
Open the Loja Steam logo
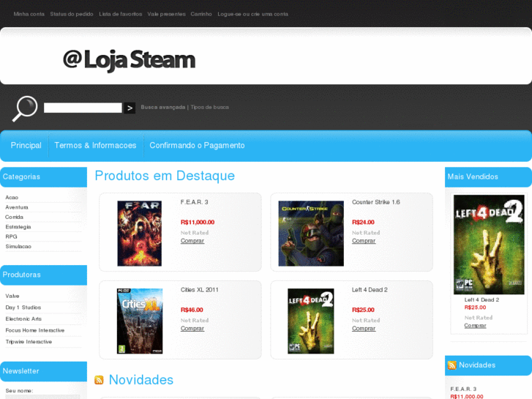click(x=130, y=60)
